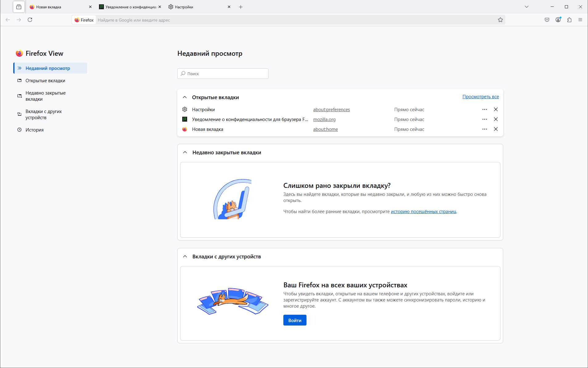The image size is (588, 368).
Task: Open the Firefox account icon
Action: click(558, 20)
